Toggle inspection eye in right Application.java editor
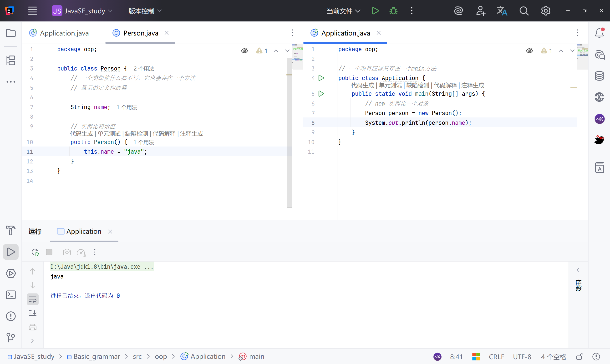Screen dimensions: 610x364 529,51
